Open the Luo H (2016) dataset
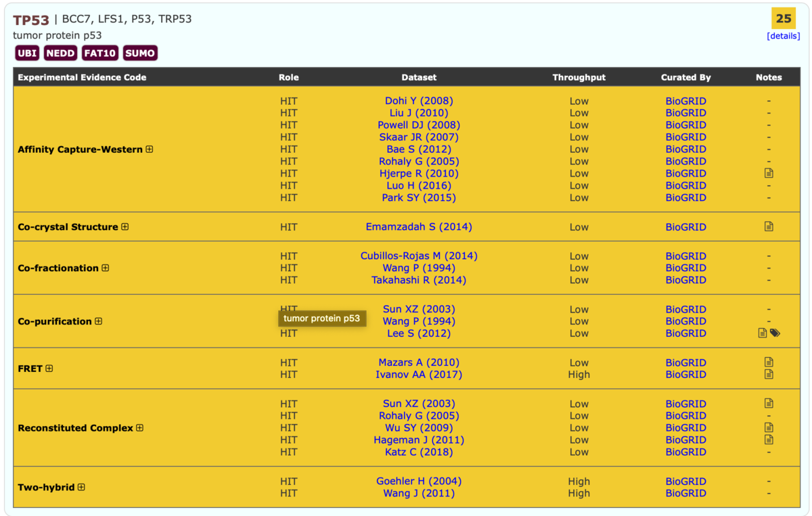 (x=419, y=185)
